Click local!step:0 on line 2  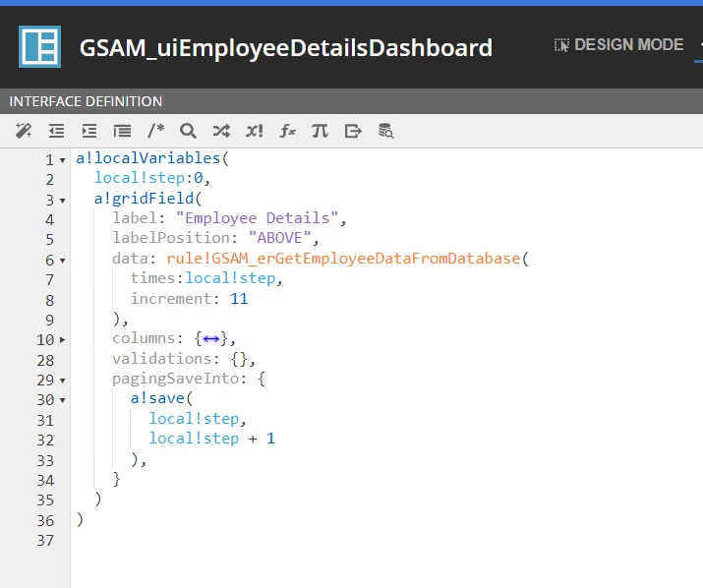pyautogui.click(x=148, y=178)
